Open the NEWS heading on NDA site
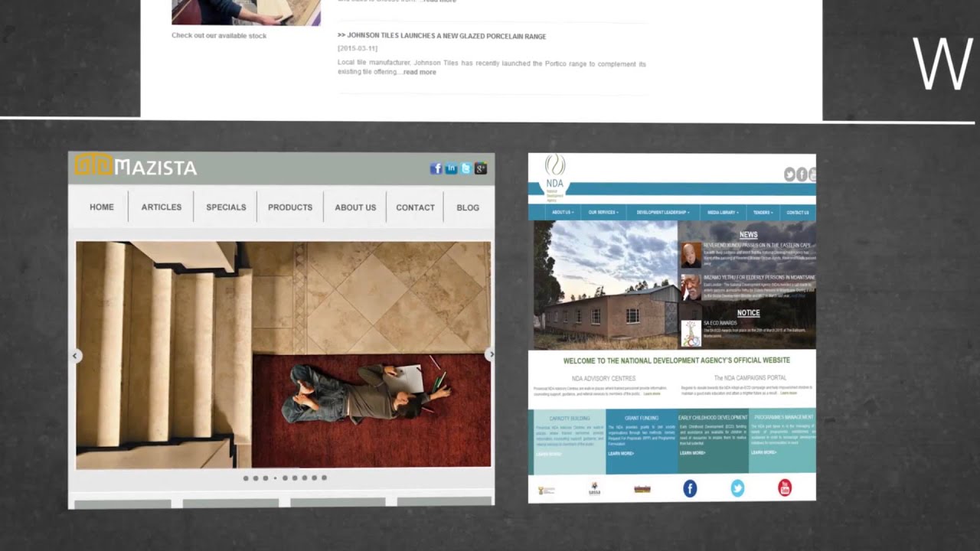 (748, 235)
